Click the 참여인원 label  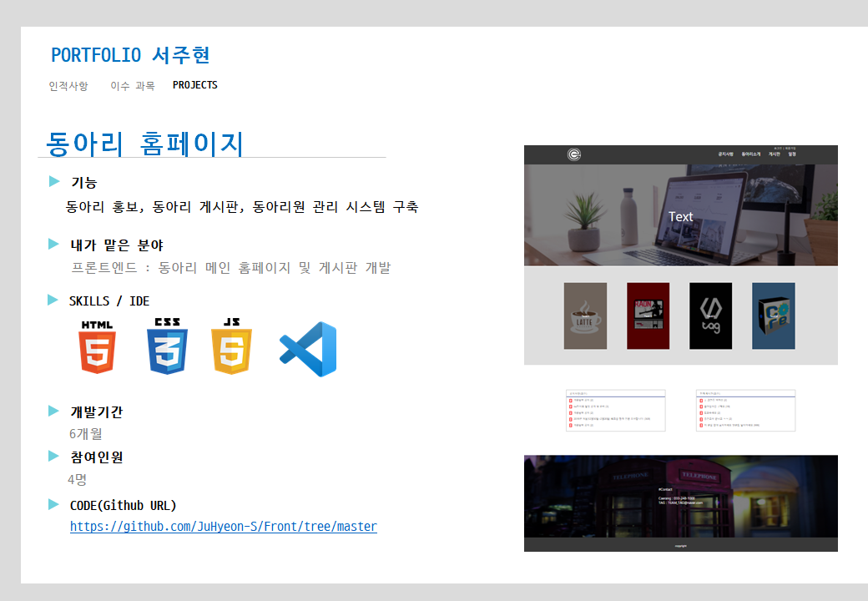tap(97, 457)
